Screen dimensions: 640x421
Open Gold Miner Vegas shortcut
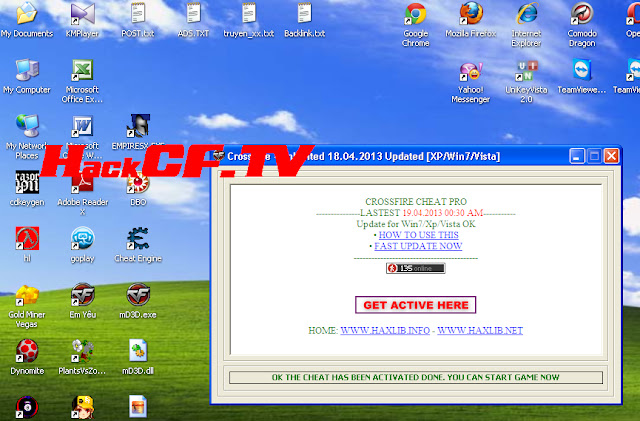tap(27, 306)
